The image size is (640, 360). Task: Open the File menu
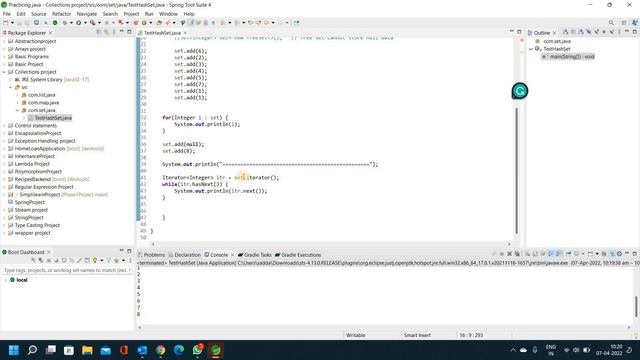(x=7, y=13)
